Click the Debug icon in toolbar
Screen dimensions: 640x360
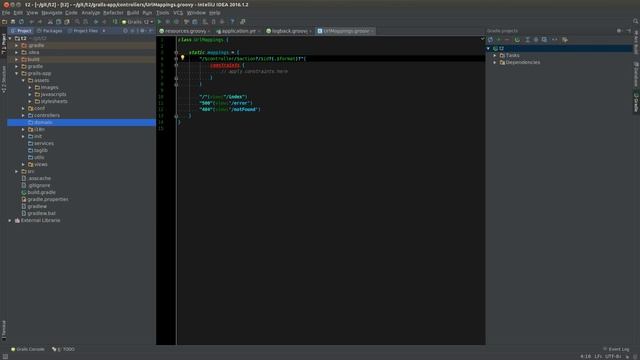[x=168, y=22]
